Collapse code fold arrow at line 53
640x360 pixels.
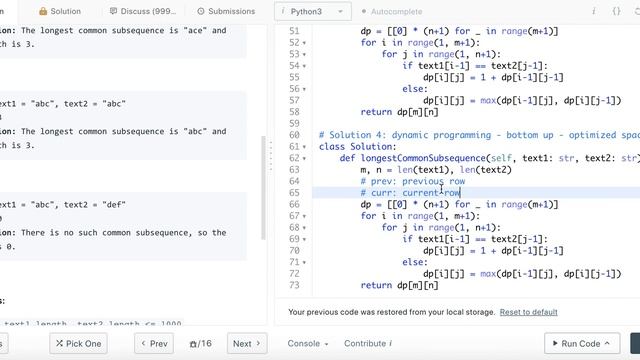[304, 54]
